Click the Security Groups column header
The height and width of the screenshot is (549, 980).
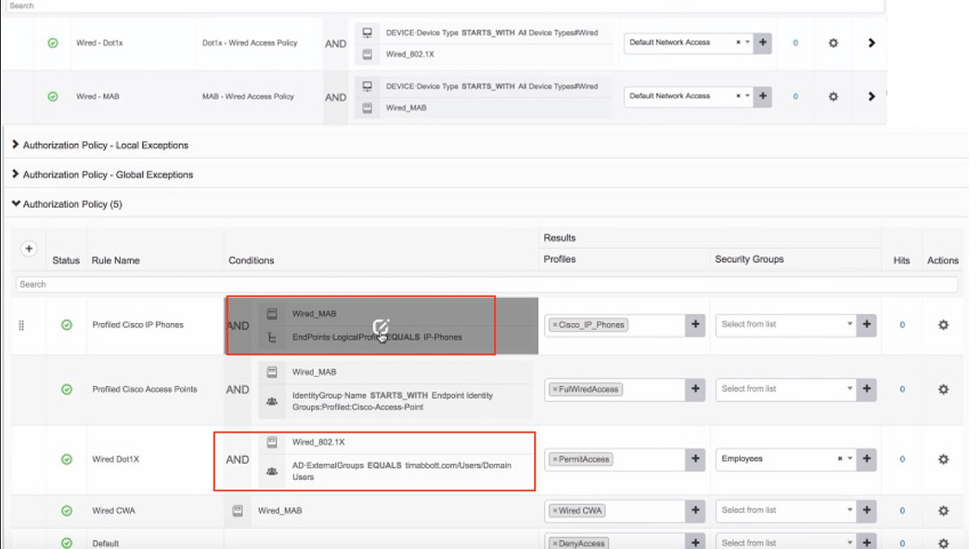point(748,259)
